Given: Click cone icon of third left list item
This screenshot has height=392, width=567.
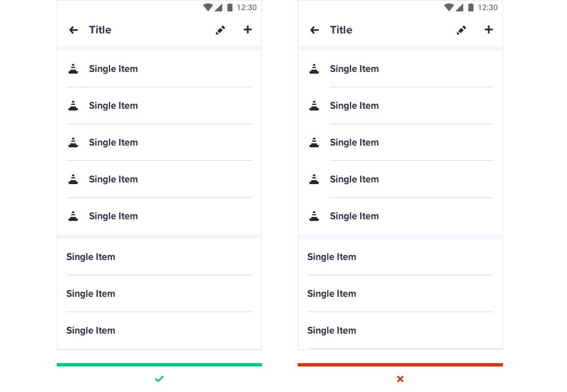Looking at the screenshot, I should pos(73,142).
